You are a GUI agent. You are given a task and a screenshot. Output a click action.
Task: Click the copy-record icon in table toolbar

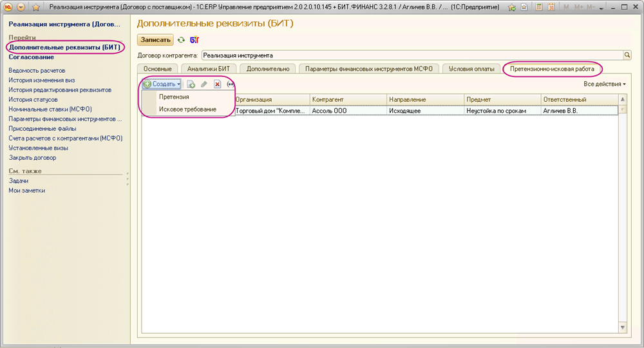pos(191,84)
